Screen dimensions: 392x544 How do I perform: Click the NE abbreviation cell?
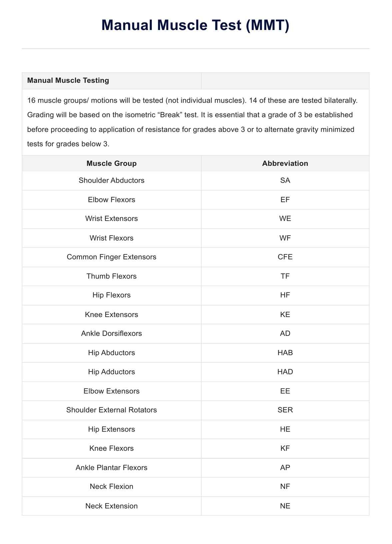coord(285,506)
